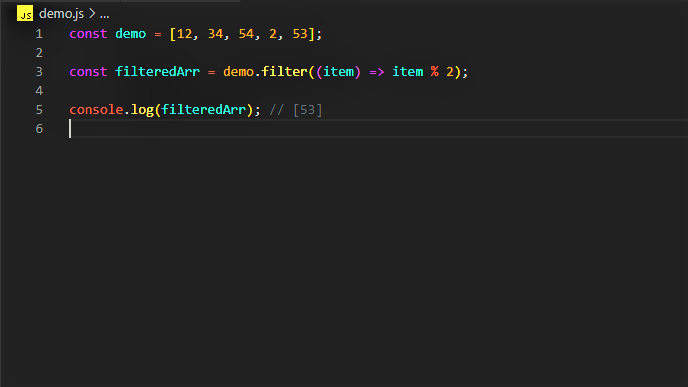This screenshot has height=387, width=688.
Task: Expand the breadcrumb chevron after demo.js
Action: click(92, 14)
